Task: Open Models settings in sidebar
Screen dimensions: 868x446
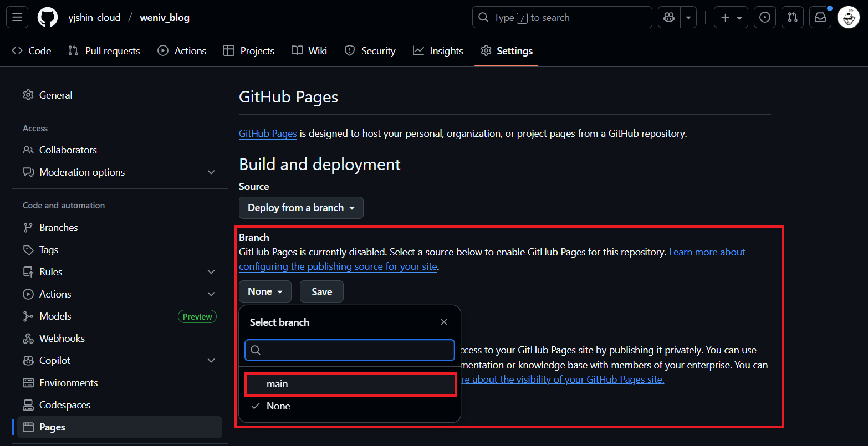Action: [120, 316]
